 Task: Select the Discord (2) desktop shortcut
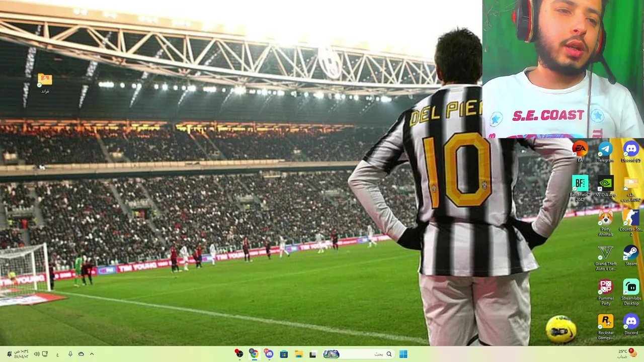tap(631, 152)
